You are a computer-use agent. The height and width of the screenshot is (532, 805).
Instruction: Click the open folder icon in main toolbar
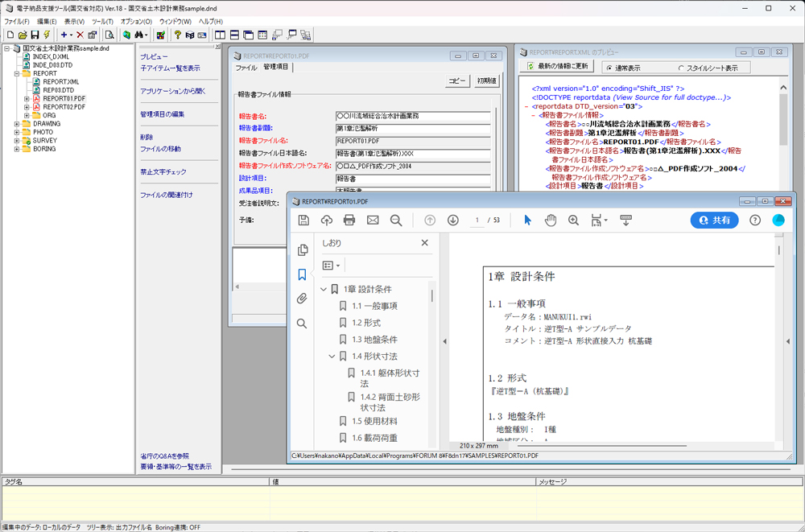click(x=23, y=35)
